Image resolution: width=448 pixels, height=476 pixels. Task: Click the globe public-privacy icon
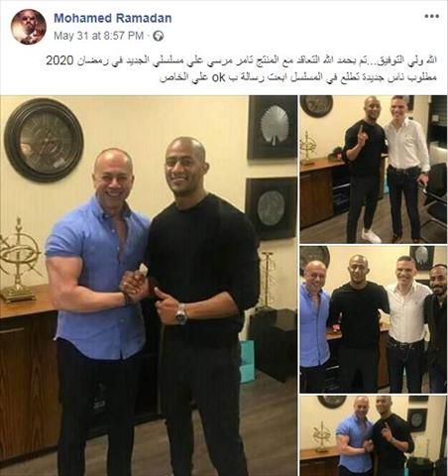(x=159, y=36)
